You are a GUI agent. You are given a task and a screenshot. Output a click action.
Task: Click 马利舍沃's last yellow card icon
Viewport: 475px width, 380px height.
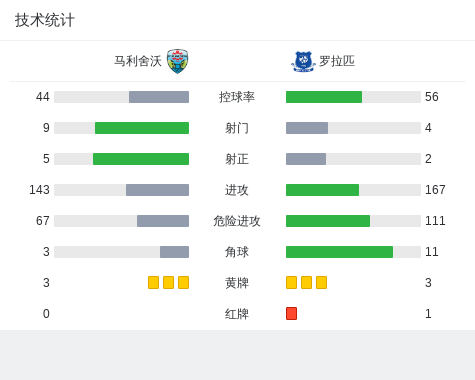point(183,283)
